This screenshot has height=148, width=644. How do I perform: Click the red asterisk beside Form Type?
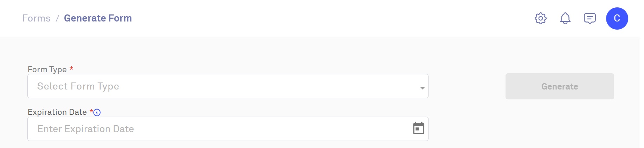(x=71, y=69)
